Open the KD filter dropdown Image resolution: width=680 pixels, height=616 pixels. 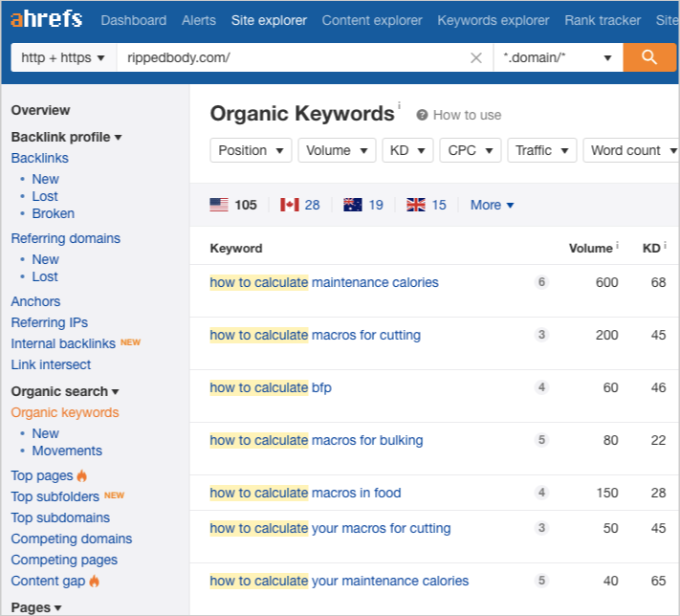point(407,150)
